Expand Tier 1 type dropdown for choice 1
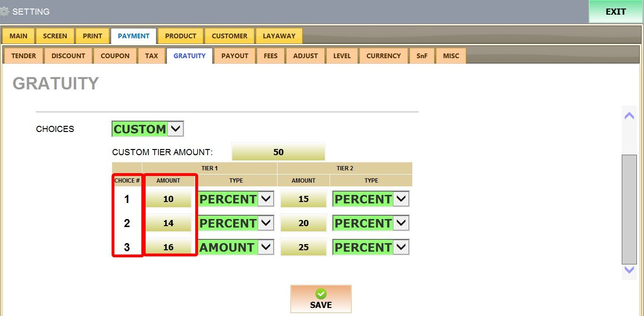 point(266,199)
